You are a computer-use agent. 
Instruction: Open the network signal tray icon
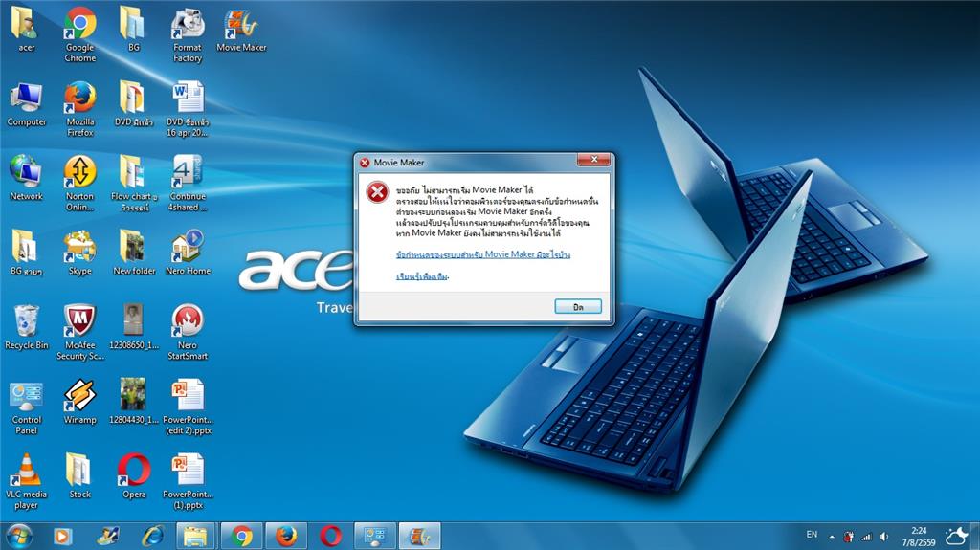pyautogui.click(x=866, y=537)
